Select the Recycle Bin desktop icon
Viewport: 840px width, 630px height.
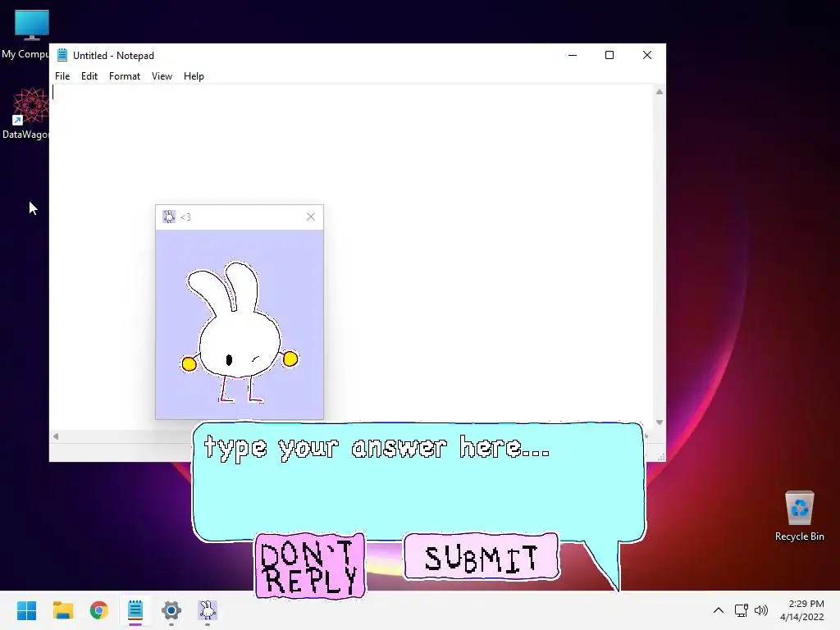[x=799, y=516]
